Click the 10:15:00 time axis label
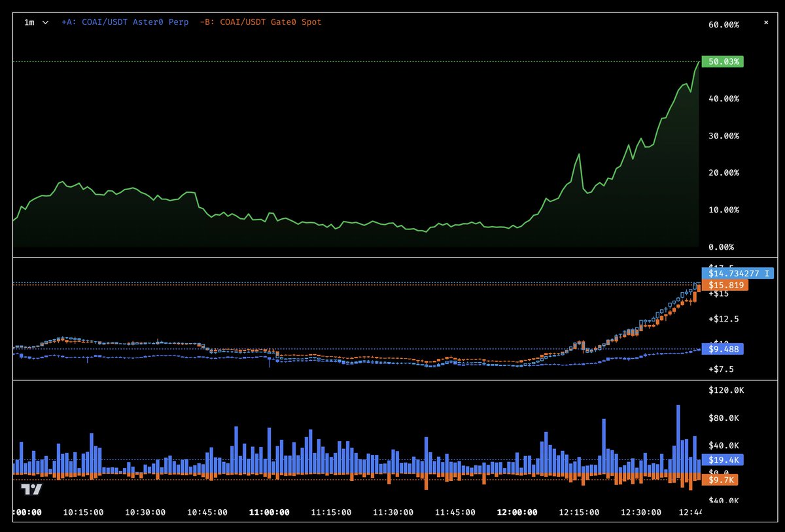 [x=83, y=513]
